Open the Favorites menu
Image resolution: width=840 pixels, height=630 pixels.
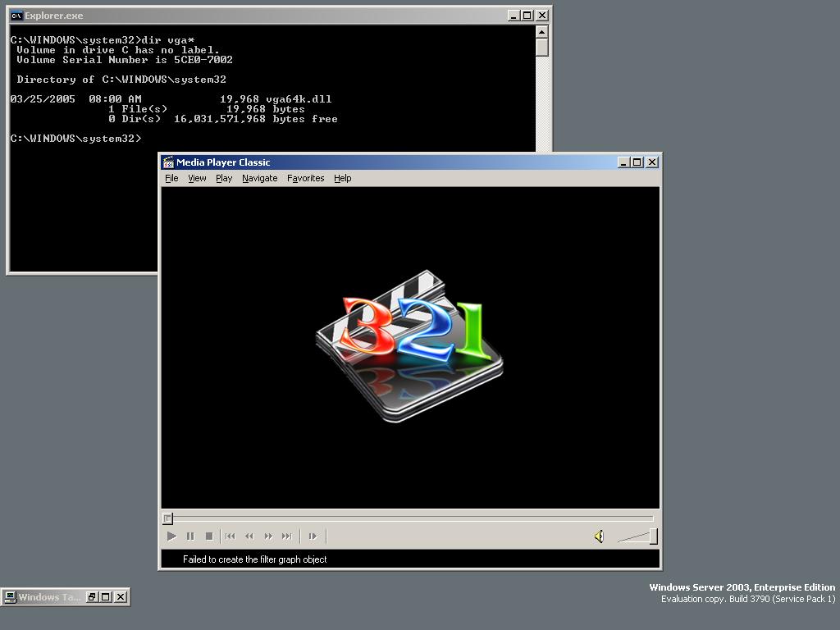point(306,178)
